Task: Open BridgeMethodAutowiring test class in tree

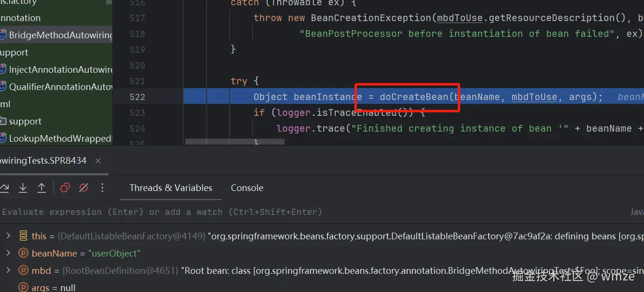Action: tap(60, 35)
